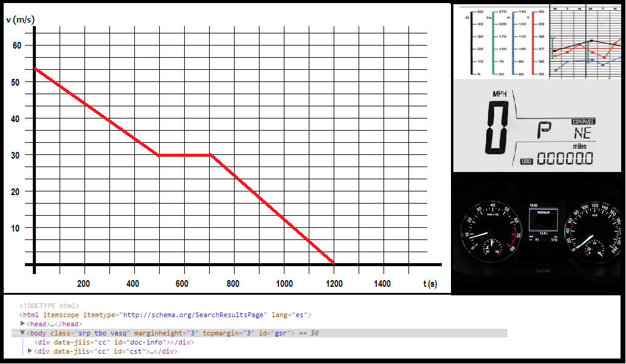Select the div id="doc-info" row
Viewport: 626px width, 364px height.
tap(114, 342)
